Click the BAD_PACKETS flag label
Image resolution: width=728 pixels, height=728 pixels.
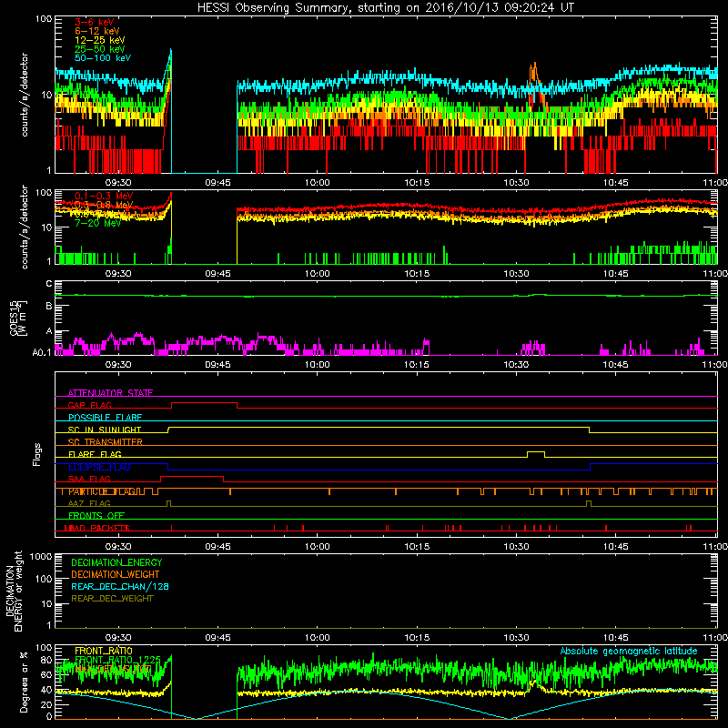pos(96,528)
